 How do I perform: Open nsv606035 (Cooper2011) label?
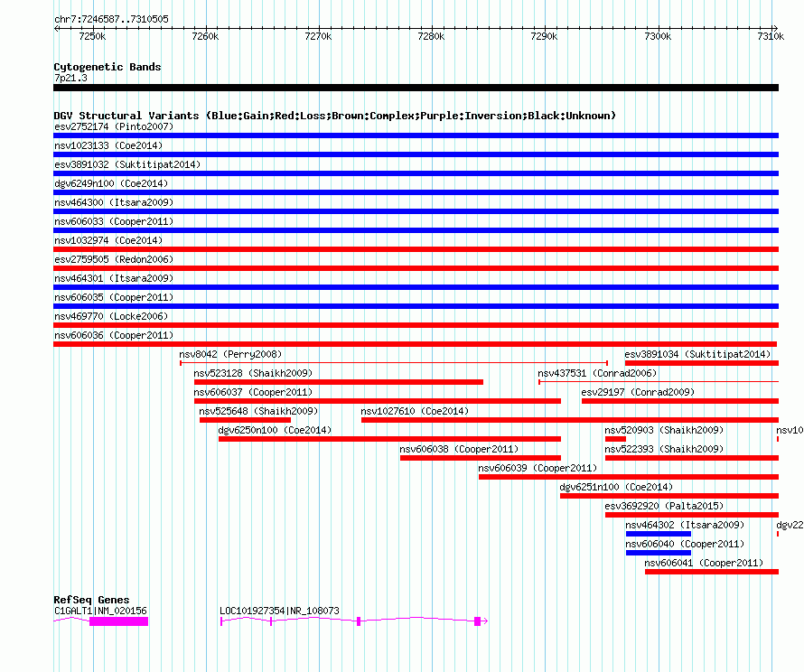(x=114, y=297)
